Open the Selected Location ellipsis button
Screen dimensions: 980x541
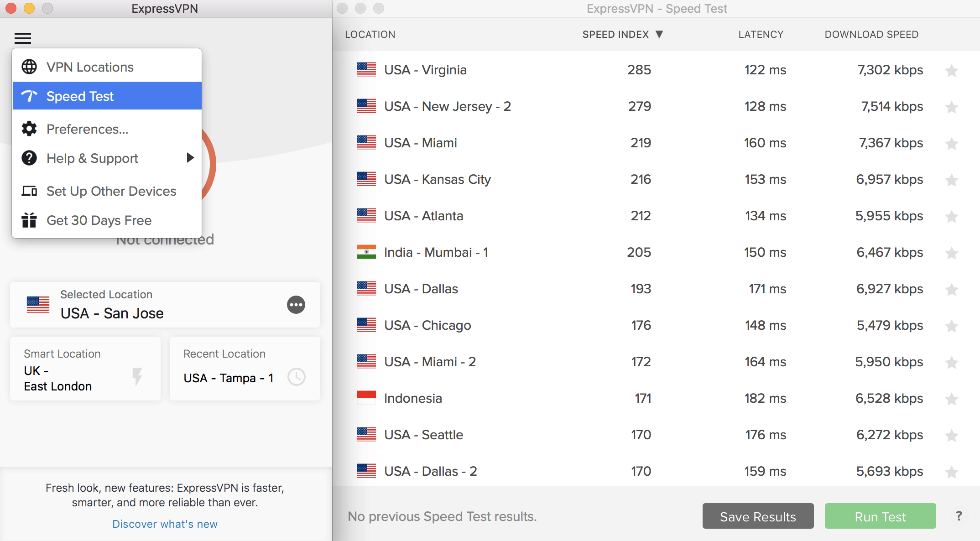[x=296, y=305]
